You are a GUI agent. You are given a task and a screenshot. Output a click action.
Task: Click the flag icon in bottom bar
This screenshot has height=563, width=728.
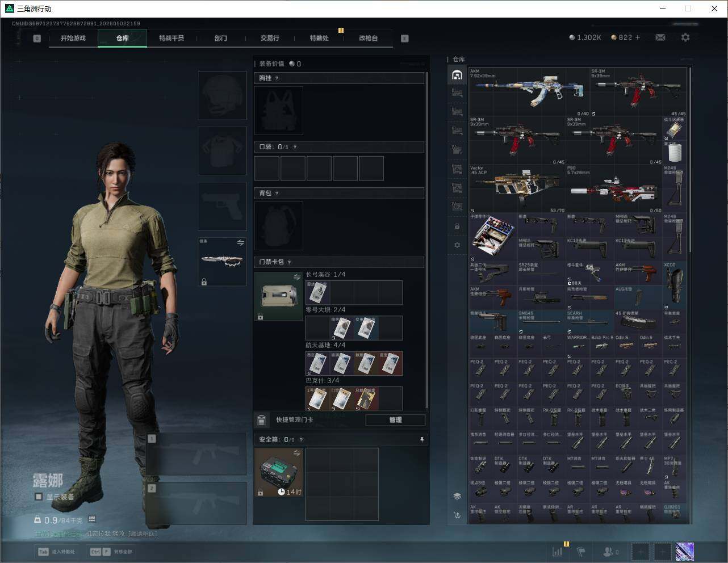tap(581, 551)
